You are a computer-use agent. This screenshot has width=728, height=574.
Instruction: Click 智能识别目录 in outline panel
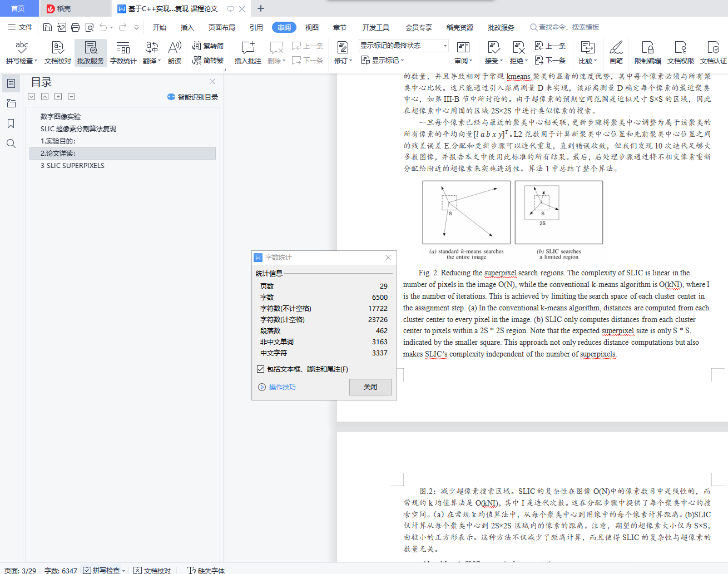click(x=192, y=97)
